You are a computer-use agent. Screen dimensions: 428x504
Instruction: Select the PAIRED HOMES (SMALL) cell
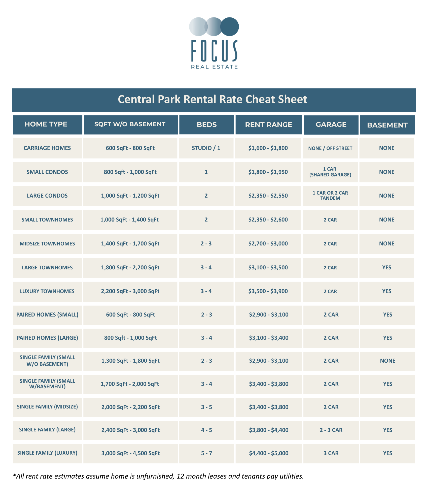coord(47,315)
